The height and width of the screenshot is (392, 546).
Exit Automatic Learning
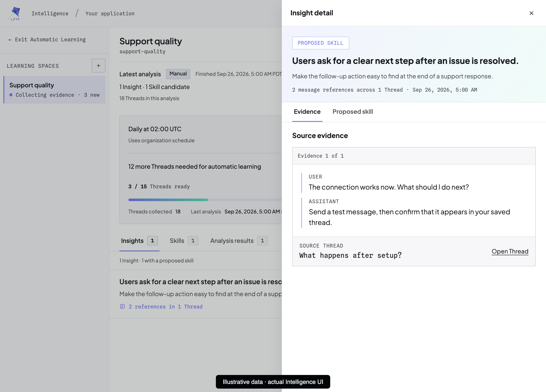[x=47, y=40]
